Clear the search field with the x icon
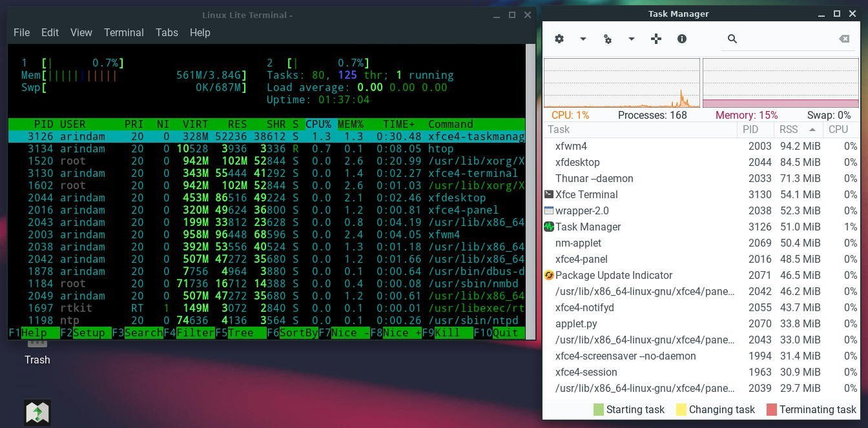 click(x=843, y=39)
